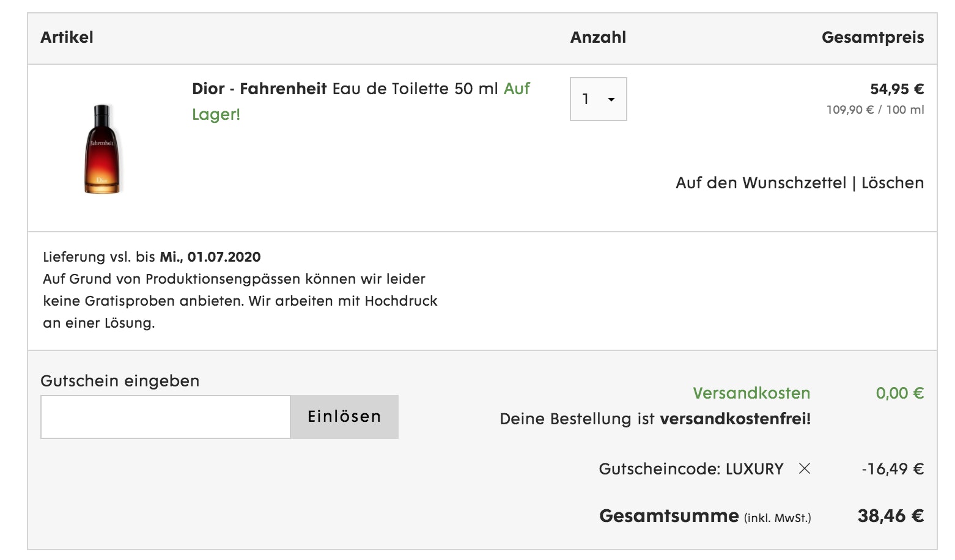The height and width of the screenshot is (560, 955).
Task: Add item via Auf den Wunschzettel
Action: (761, 183)
